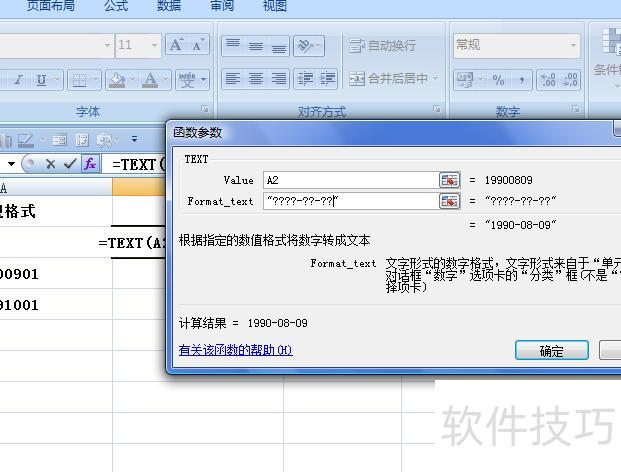Click formula bar containing =TEXT
621x472 pixels.
[135, 164]
